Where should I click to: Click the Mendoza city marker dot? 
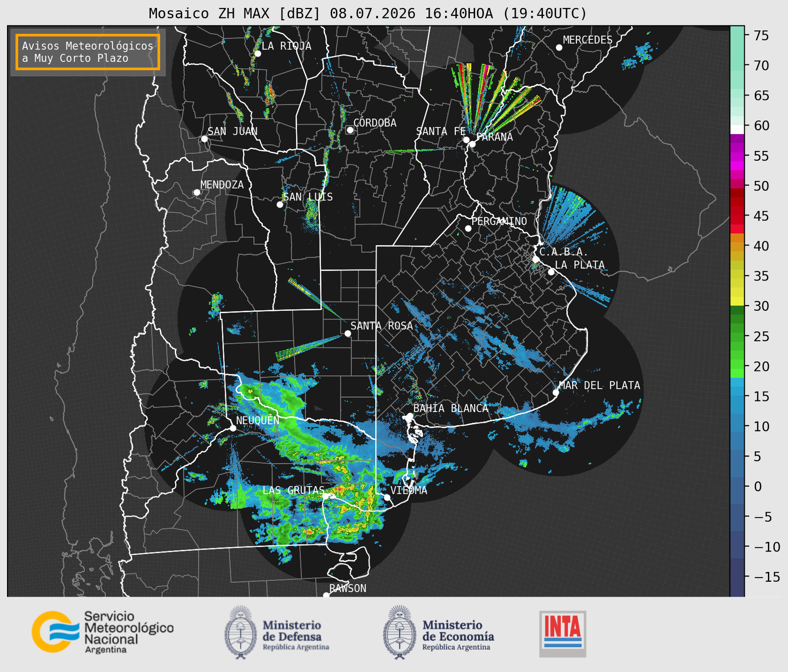click(197, 193)
